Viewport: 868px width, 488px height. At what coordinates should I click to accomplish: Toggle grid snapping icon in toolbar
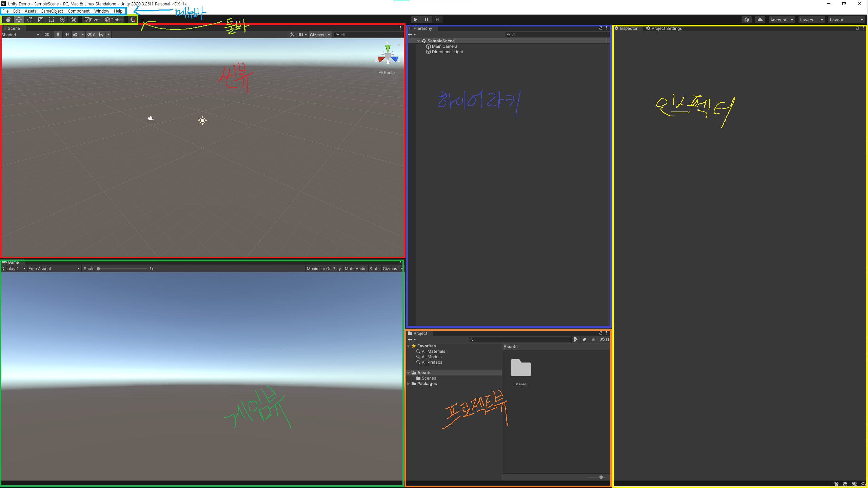pyautogui.click(x=133, y=20)
